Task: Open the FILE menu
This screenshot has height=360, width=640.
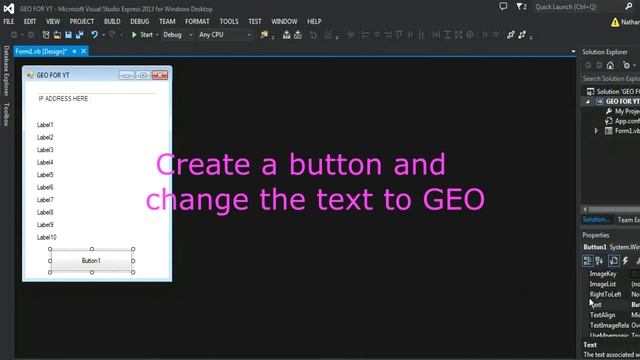Action: [x=9, y=22]
